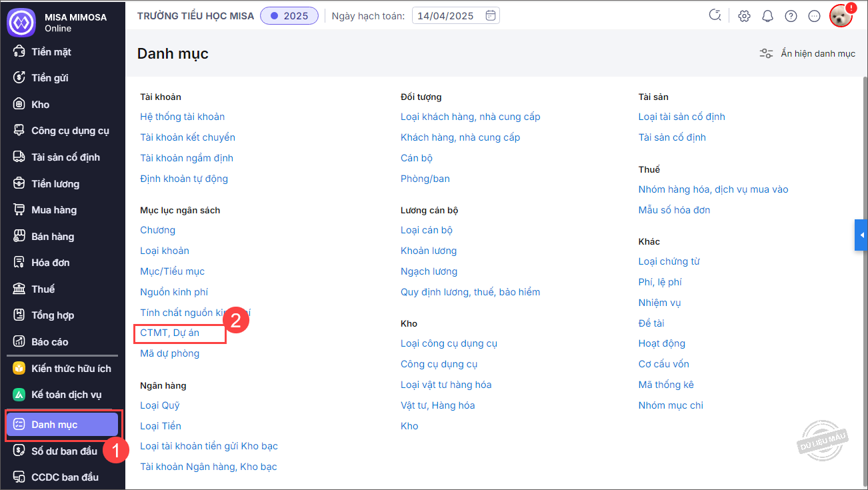Click the refresh data icon in header
This screenshot has height=490, width=868.
[715, 16]
